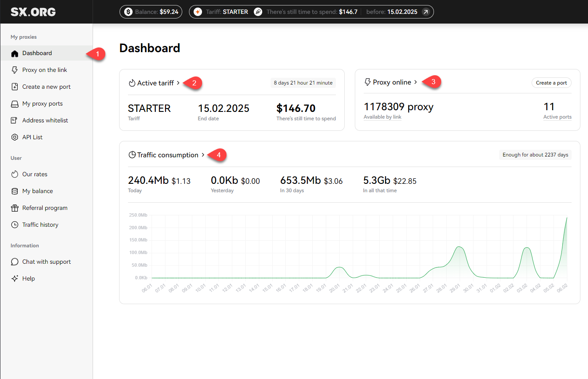Open Traffic history via the clock icon

point(14,225)
